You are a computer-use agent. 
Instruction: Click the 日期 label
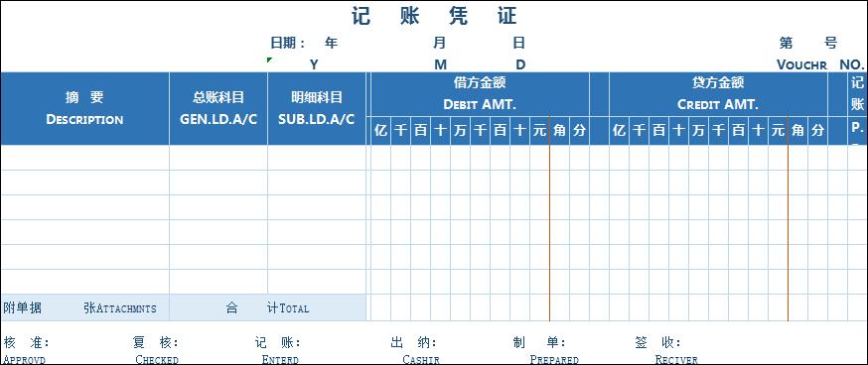coord(287,43)
